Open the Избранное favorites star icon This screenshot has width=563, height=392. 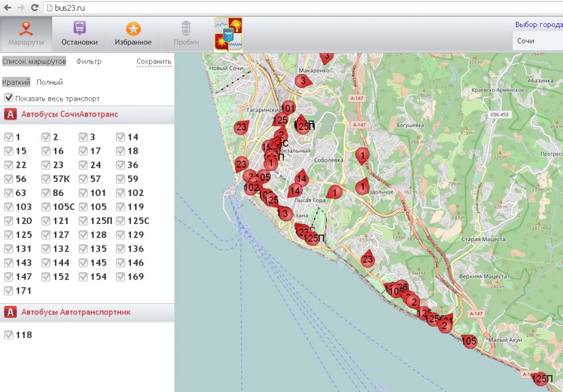click(133, 28)
